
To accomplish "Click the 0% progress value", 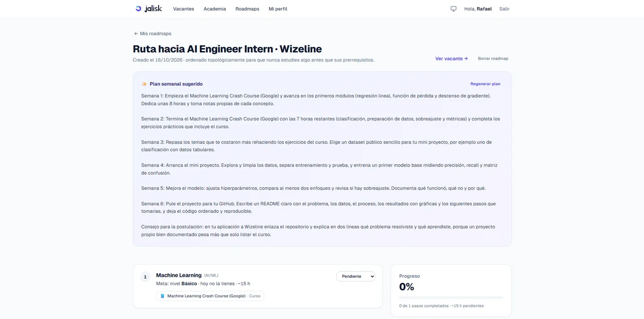I will (407, 287).
